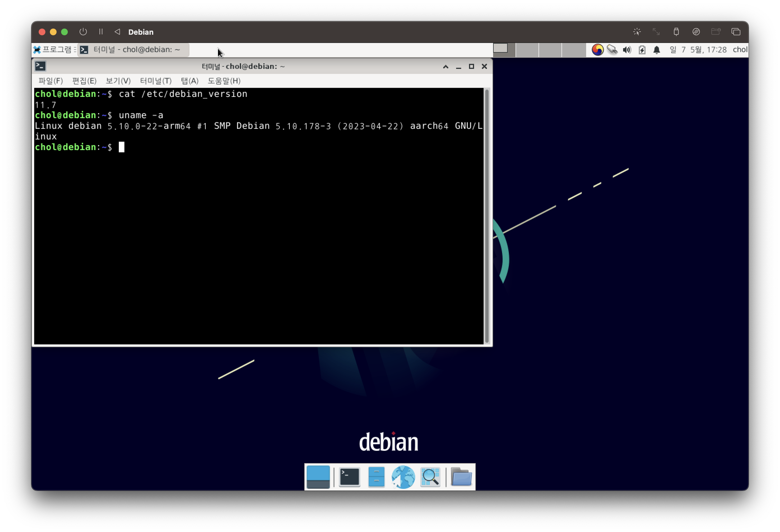
Task: Open the home folder dock icon
Action: pos(461,477)
